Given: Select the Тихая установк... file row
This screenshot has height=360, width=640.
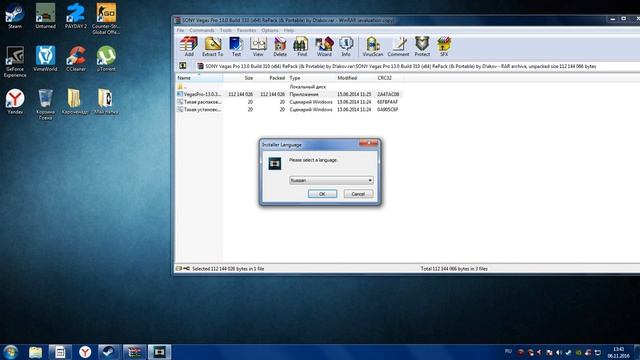Looking at the screenshot, I should click(288, 110).
